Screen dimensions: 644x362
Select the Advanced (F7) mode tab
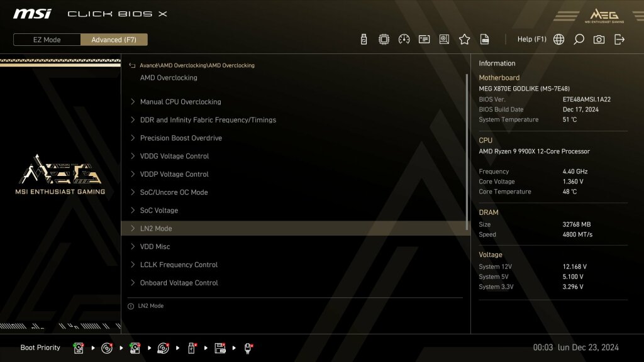click(114, 40)
